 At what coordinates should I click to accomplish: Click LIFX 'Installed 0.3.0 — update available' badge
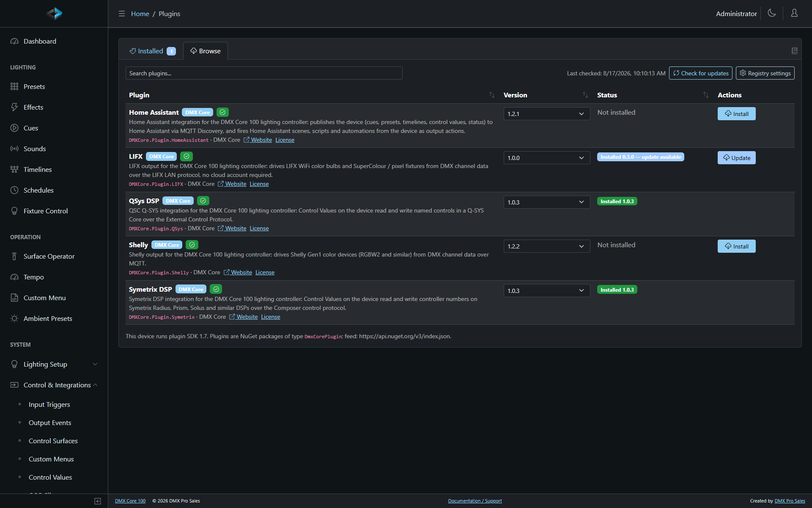[641, 157]
